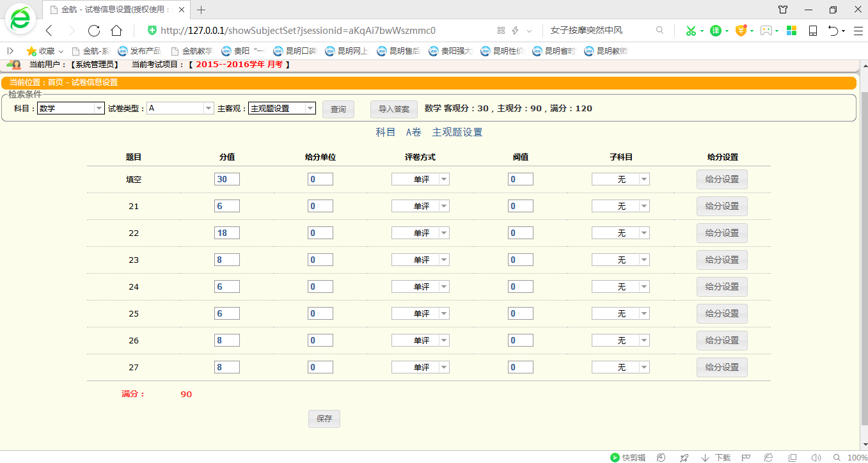Screen dimensions: 868x463
Task: Switch to the 金航 试卷信息设置 tab
Action: (117, 10)
